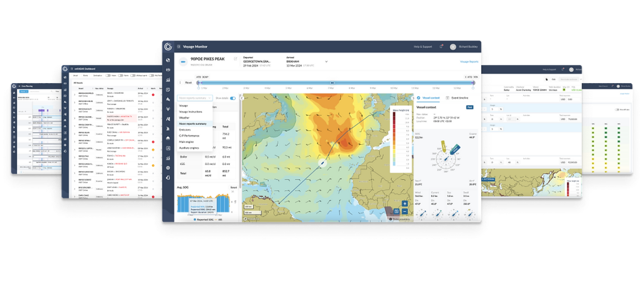The width and height of the screenshot is (644, 281).
Task: Open the Noon reports summary dropdown
Action: coord(195,98)
